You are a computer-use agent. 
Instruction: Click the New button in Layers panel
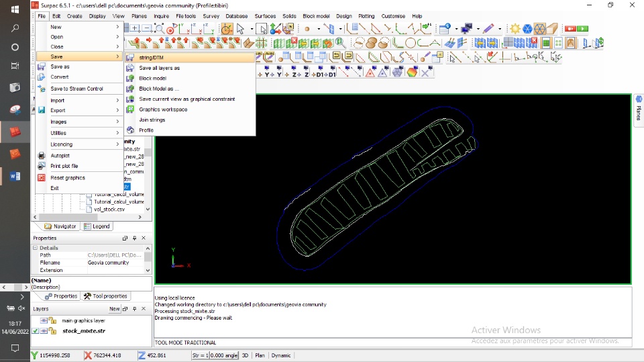coord(114,309)
